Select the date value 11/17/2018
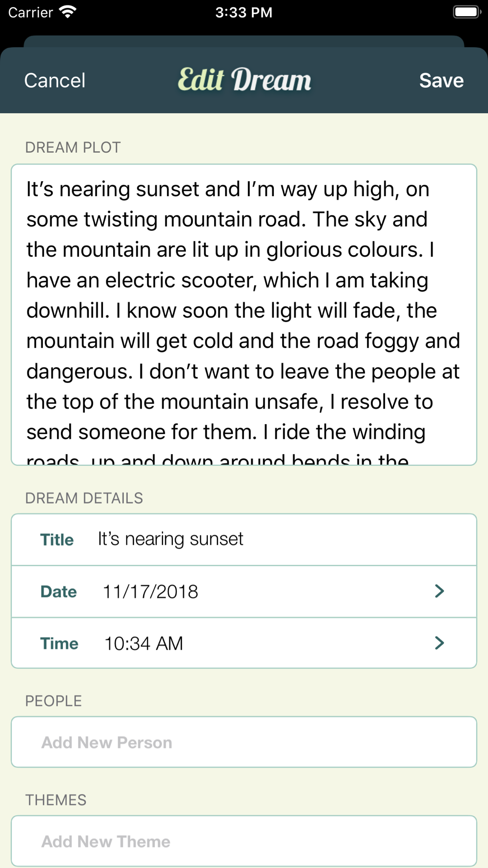This screenshot has height=868, width=488. 150,592
